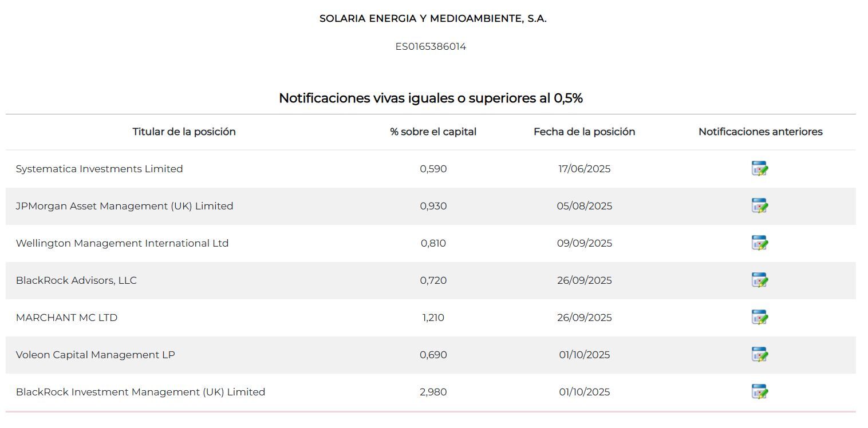Click the 1,210 capital percentage value
The image size is (868, 428).
(433, 318)
